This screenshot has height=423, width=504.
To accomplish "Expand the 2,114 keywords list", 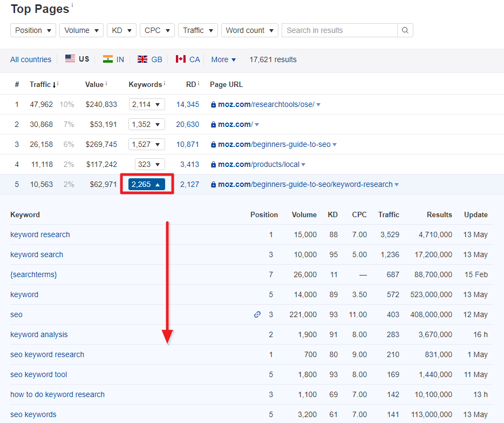I will coord(146,104).
